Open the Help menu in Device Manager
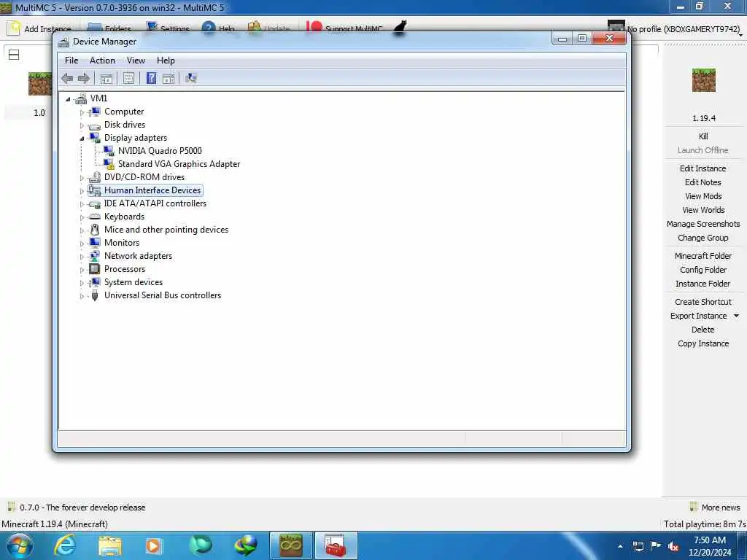 click(x=166, y=61)
